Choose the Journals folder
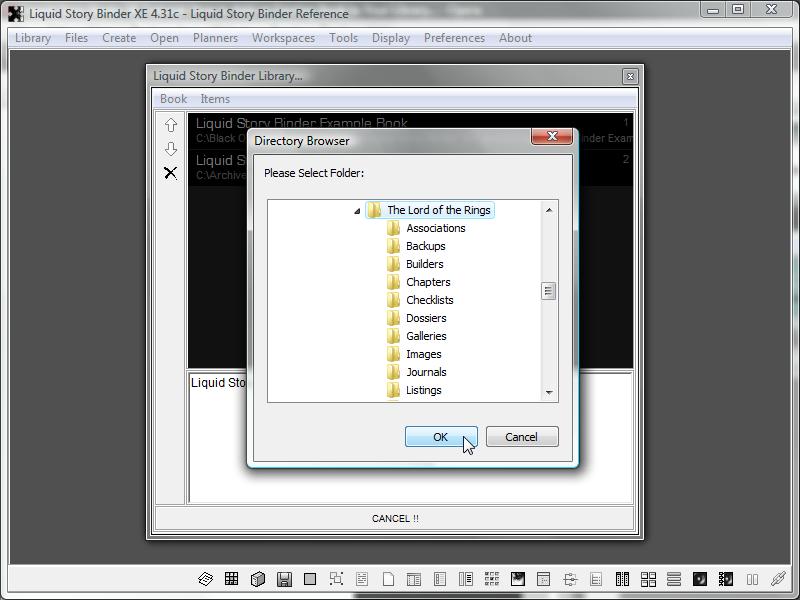The height and width of the screenshot is (600, 800). pyautogui.click(x=426, y=372)
